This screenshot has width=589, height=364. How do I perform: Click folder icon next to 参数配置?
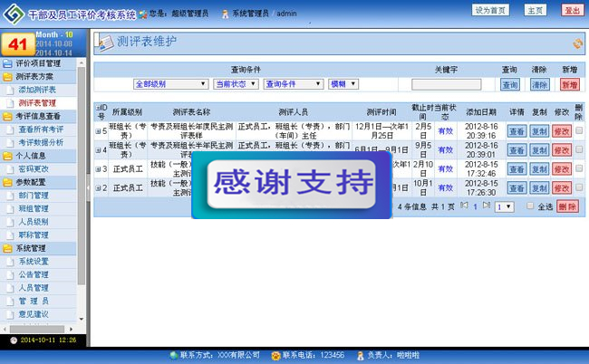point(7,183)
